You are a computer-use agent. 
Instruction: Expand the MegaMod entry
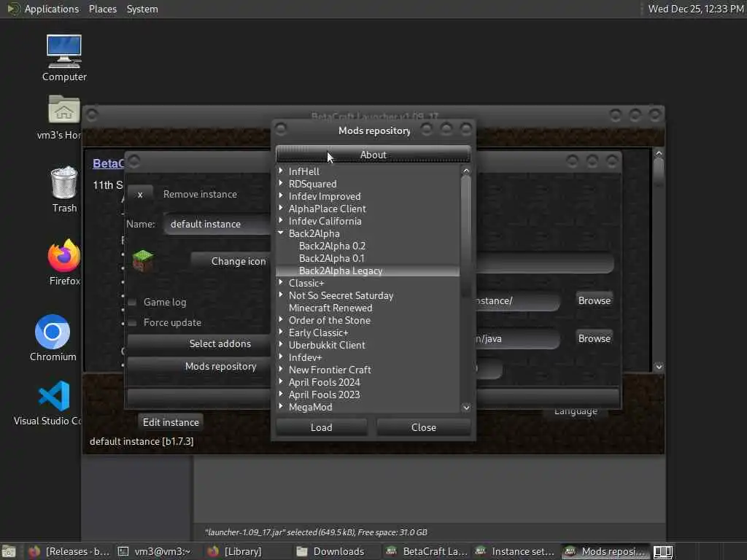click(x=281, y=406)
